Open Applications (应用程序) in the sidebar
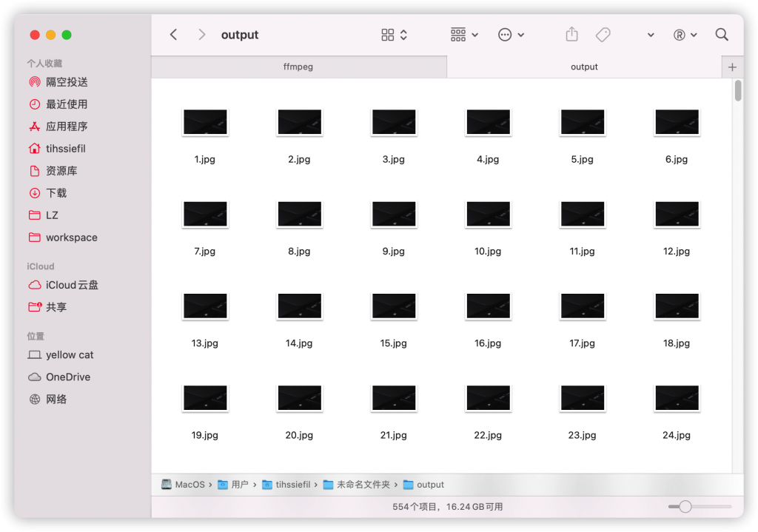758x532 pixels. pos(67,127)
